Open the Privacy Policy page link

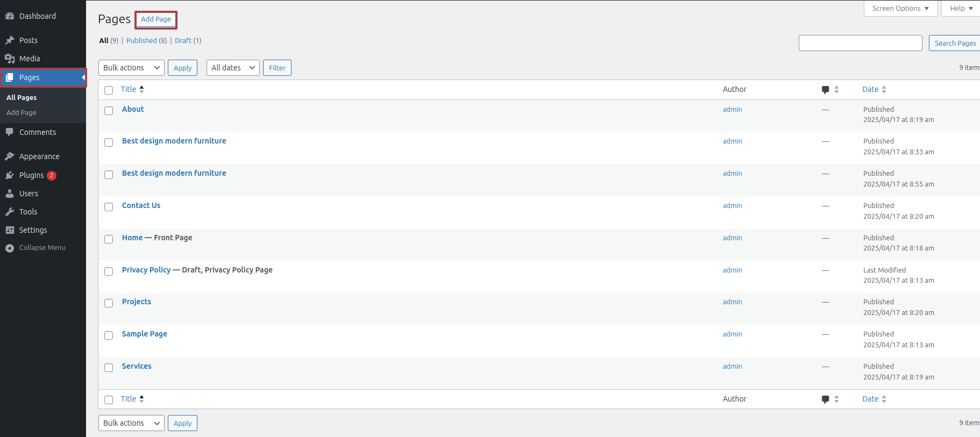tap(146, 270)
